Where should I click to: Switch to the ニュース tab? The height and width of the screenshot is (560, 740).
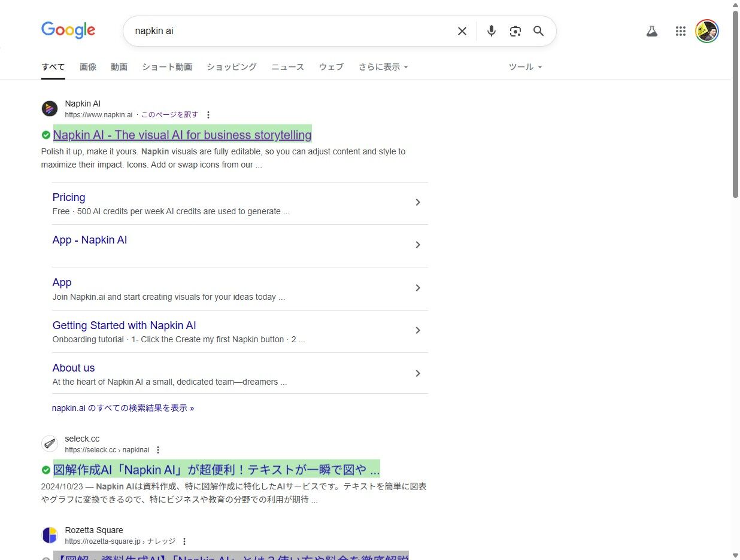coord(288,67)
